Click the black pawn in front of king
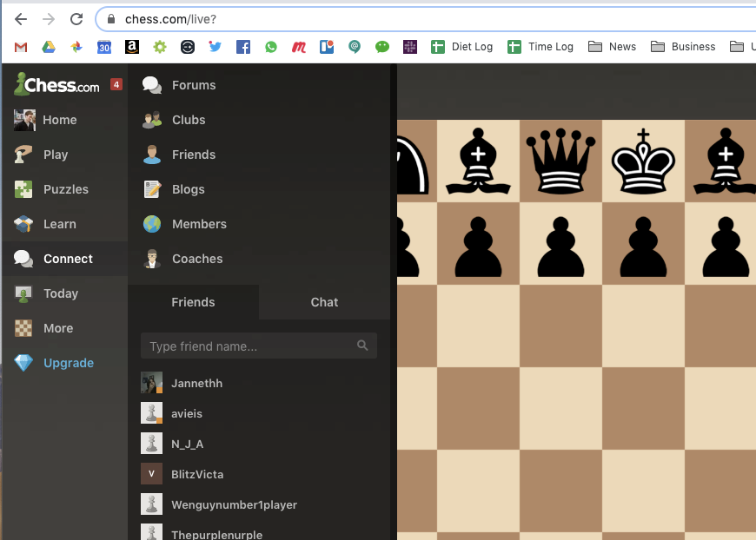Viewport: 756px width, 540px height. (643, 247)
